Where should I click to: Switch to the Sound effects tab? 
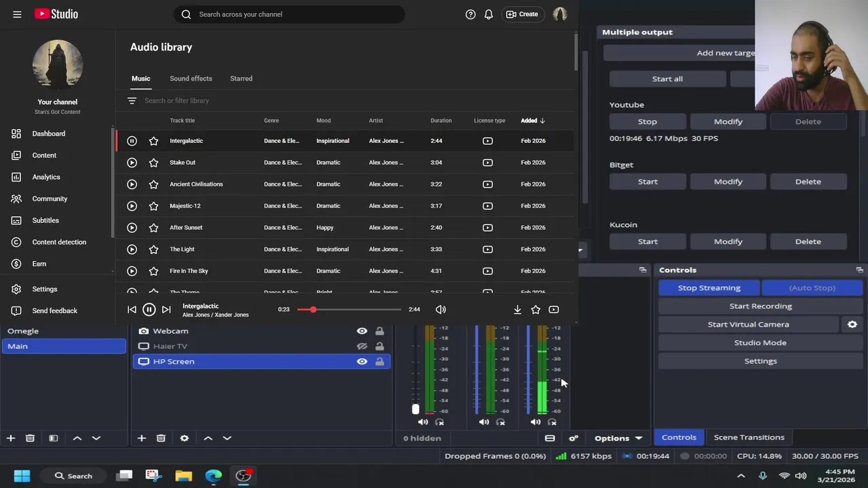click(191, 79)
